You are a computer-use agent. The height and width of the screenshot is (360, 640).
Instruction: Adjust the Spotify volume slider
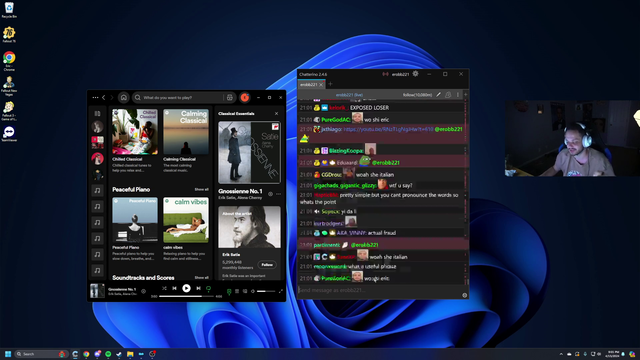coord(266,291)
